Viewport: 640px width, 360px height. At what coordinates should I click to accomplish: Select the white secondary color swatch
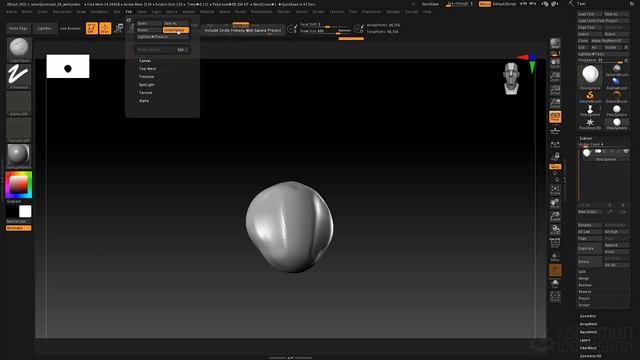tap(25, 211)
